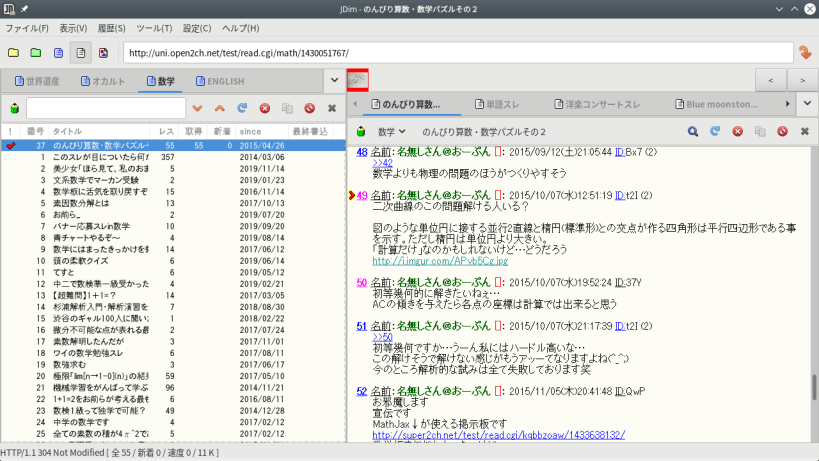819x461 pixels.
Task: Select thread 頭の柔軟クイズ
Action: [172, 261]
